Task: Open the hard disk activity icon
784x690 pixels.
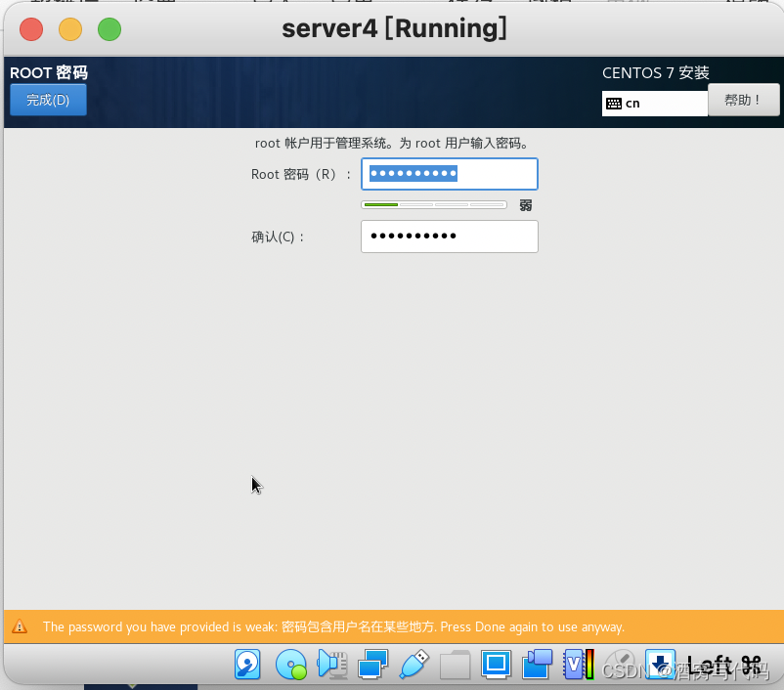Action: pyautogui.click(x=247, y=665)
